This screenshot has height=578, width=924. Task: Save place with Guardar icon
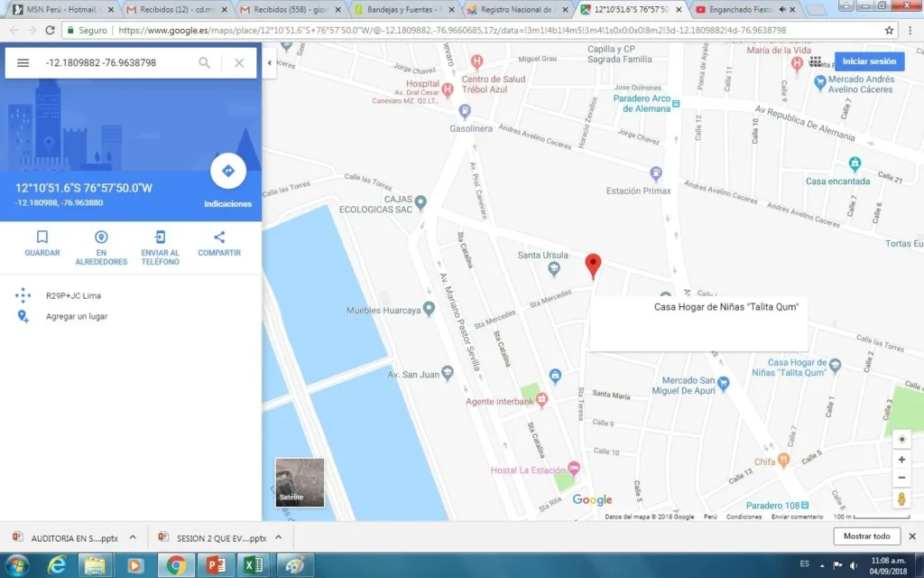(42, 238)
